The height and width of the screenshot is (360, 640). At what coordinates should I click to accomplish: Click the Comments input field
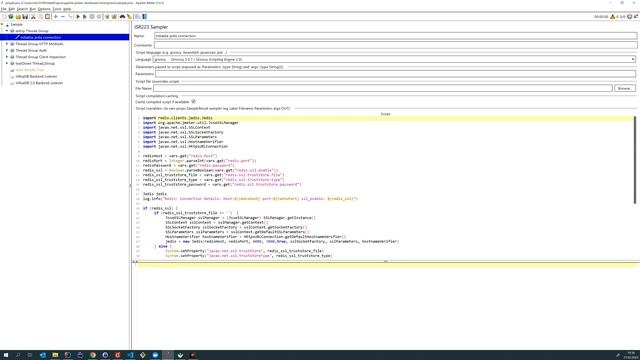point(396,45)
